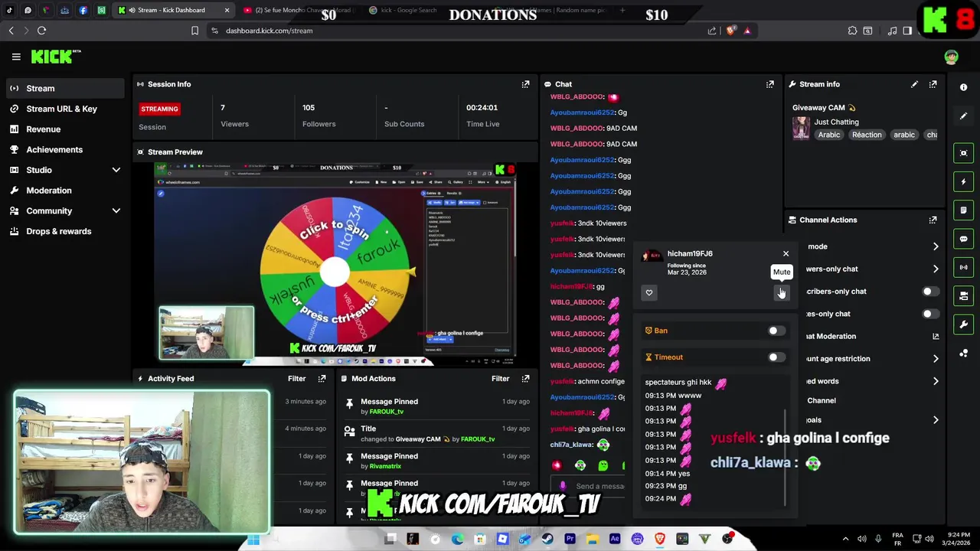This screenshot has height=551, width=980.
Task: Open slow mode settings chevron
Action: (936, 246)
